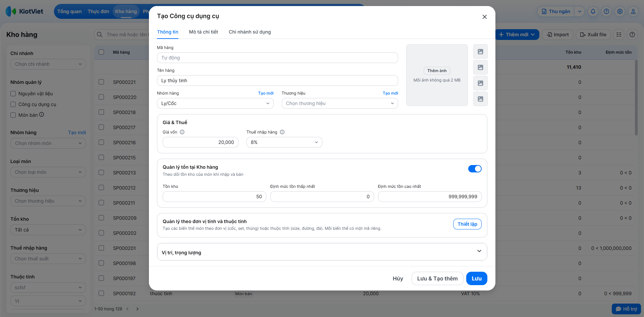Switch to the Mô tả chi tiết tab
The height and width of the screenshot is (317, 644).
(x=203, y=32)
